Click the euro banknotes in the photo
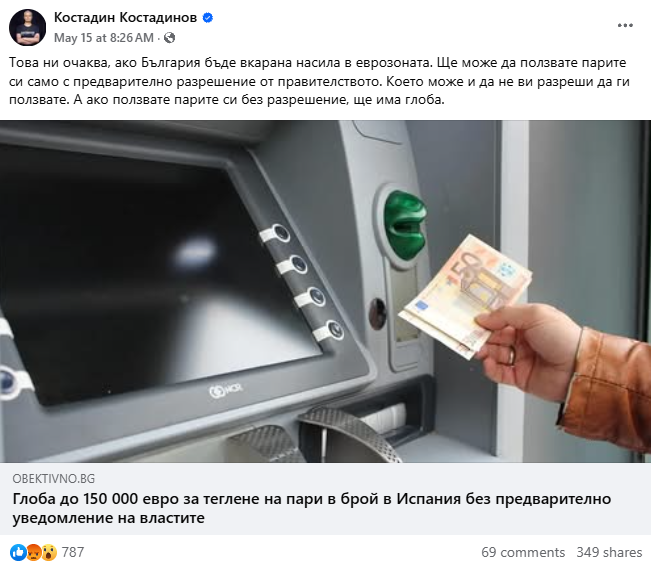This screenshot has width=651, height=566. [x=465, y=295]
